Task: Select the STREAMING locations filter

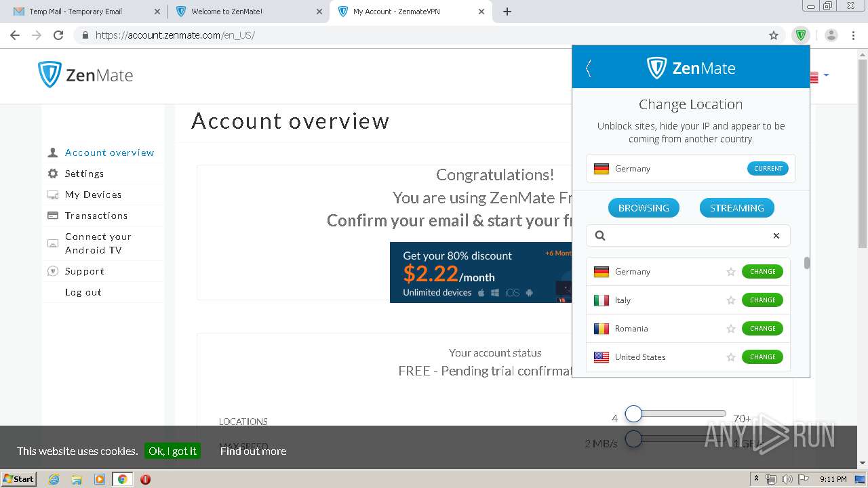Action: tap(736, 208)
